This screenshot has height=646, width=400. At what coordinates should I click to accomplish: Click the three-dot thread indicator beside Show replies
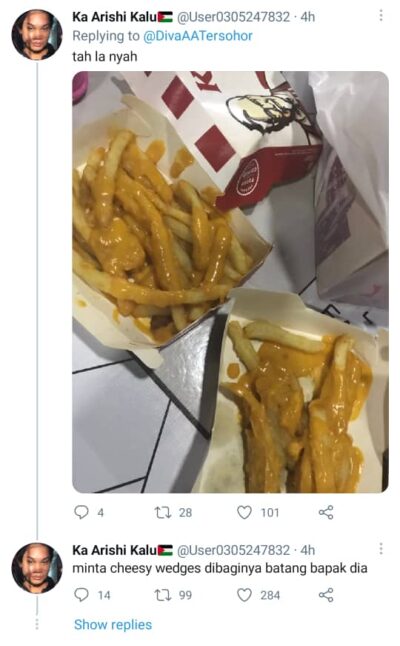37,624
